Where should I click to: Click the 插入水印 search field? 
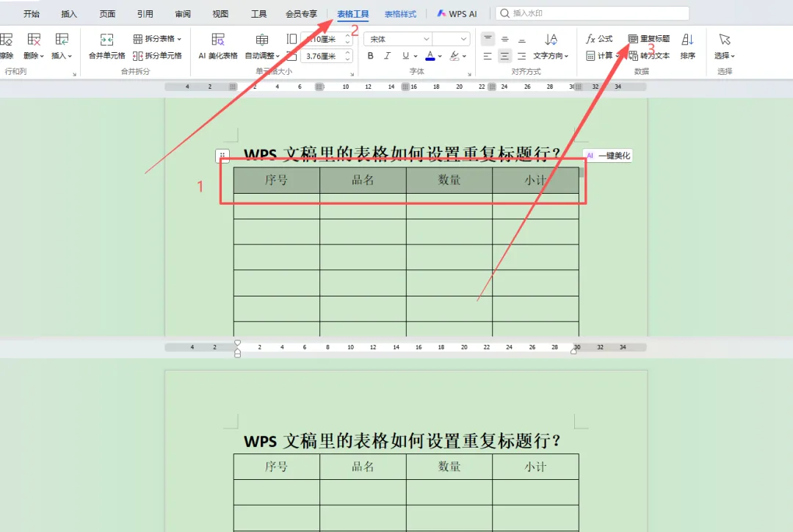point(593,13)
